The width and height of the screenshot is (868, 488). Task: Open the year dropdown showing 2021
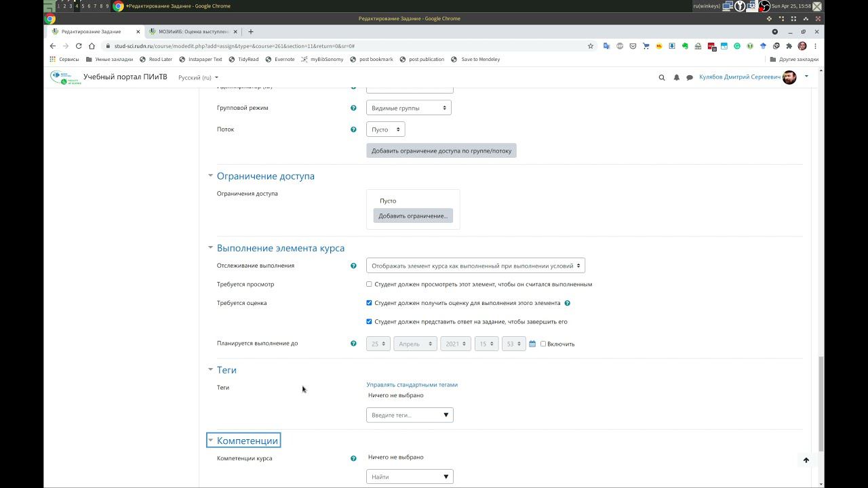coord(456,344)
